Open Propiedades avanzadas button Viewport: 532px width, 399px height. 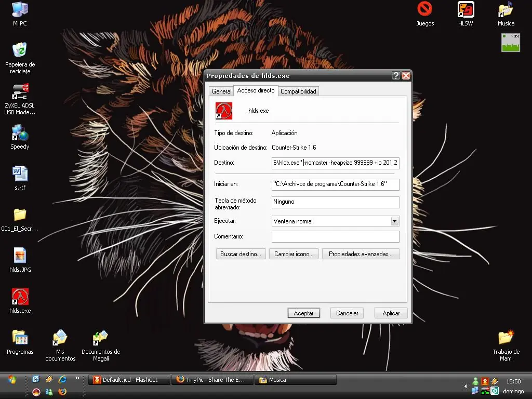click(x=361, y=254)
